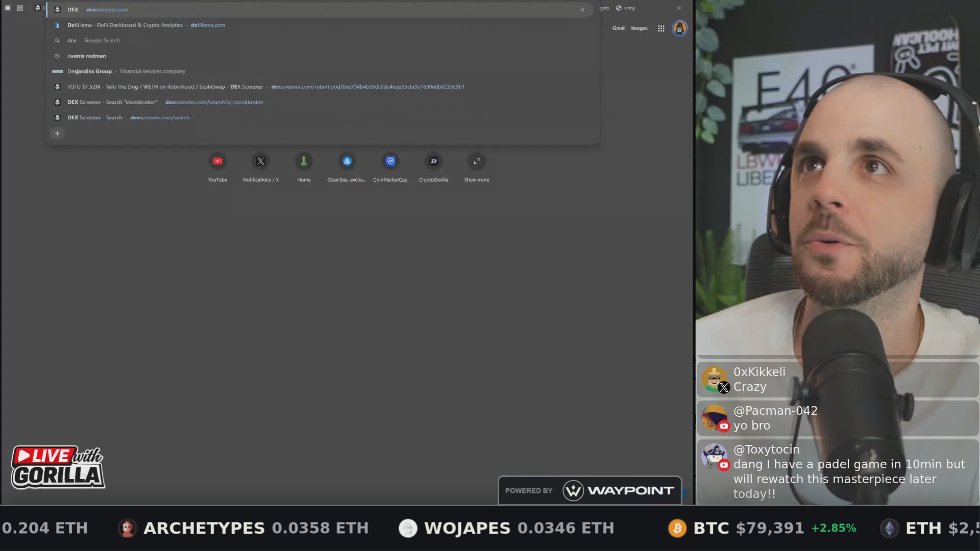The image size is (980, 551).
Task: Open the Images link
Action: click(x=639, y=29)
